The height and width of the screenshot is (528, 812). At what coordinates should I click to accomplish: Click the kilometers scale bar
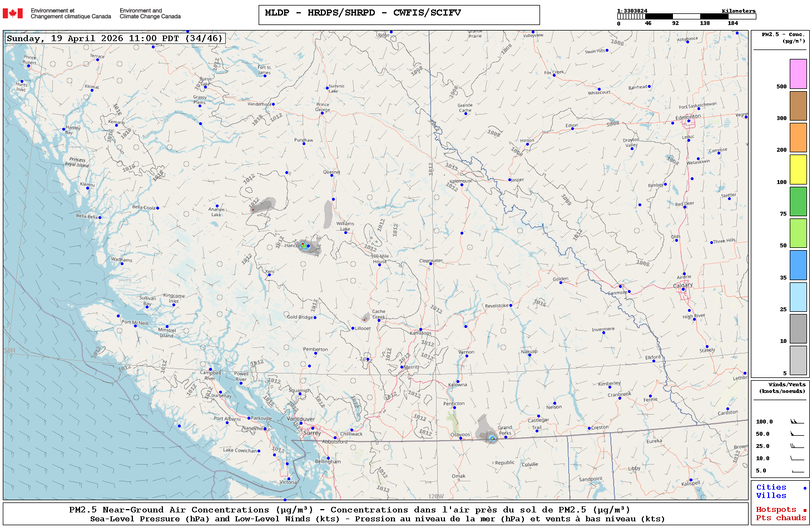pos(686,17)
